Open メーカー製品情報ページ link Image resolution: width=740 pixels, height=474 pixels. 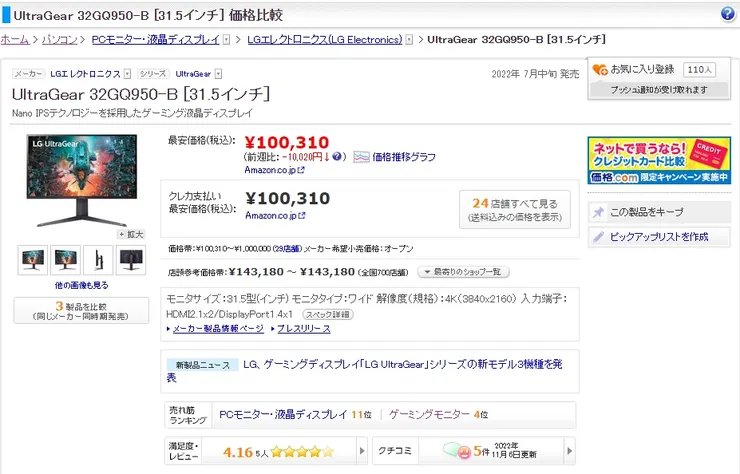click(218, 329)
